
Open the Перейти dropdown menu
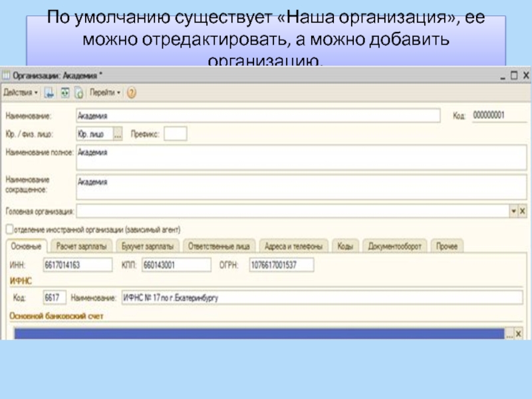tap(105, 93)
